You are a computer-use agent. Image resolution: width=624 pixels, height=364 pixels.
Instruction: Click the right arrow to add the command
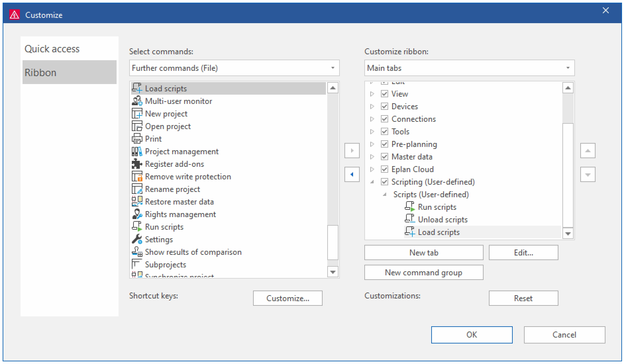click(x=352, y=151)
